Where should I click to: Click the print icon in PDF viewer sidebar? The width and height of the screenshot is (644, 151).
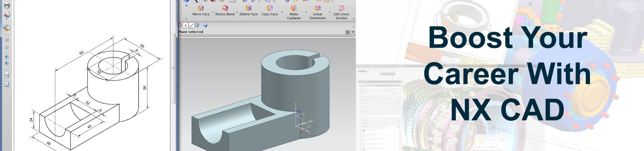(x=7, y=5)
